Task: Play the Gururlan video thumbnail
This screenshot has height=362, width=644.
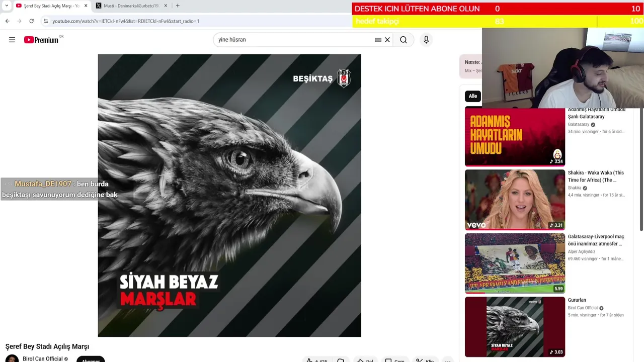Action: (x=515, y=327)
